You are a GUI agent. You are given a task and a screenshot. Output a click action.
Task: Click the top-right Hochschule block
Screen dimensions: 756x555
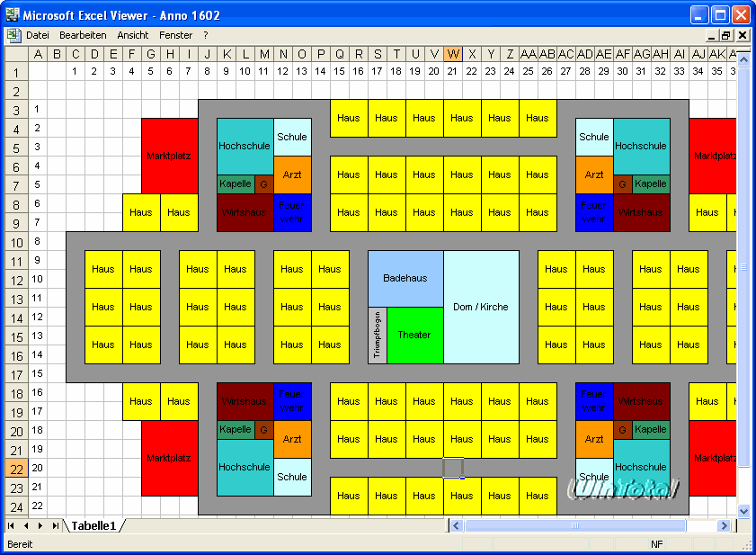[x=642, y=147]
